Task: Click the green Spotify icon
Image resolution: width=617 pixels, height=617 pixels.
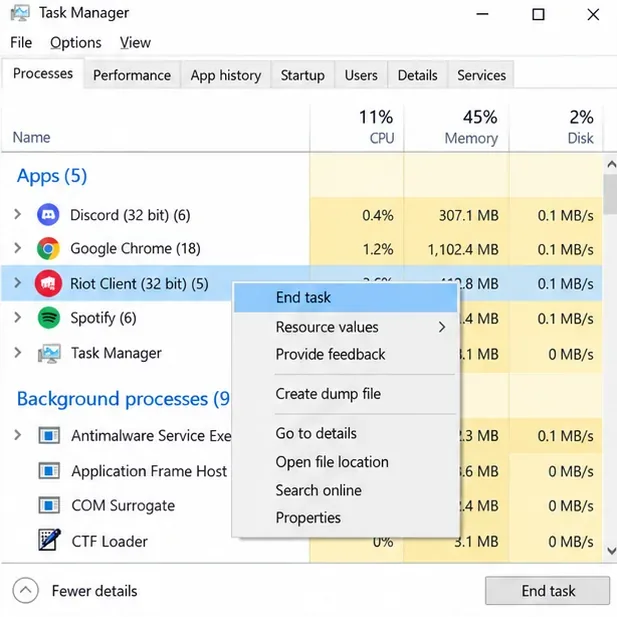Action: click(x=48, y=318)
